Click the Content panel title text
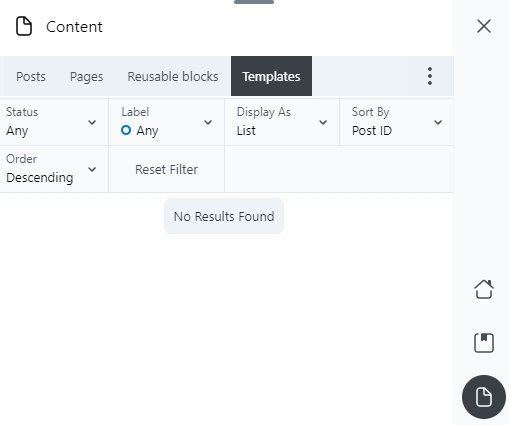Image resolution: width=509 pixels, height=425 pixels. point(74,27)
